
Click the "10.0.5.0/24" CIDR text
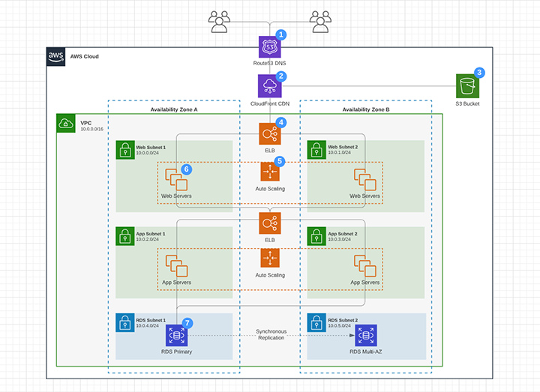(339, 325)
